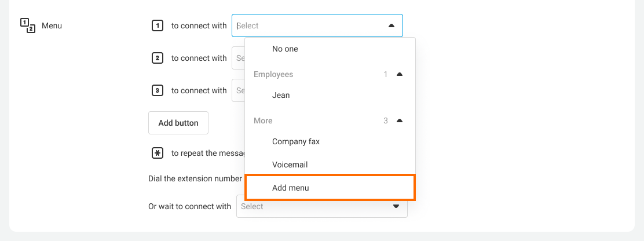Open the key 3 connect-with dropdown

coord(238,90)
